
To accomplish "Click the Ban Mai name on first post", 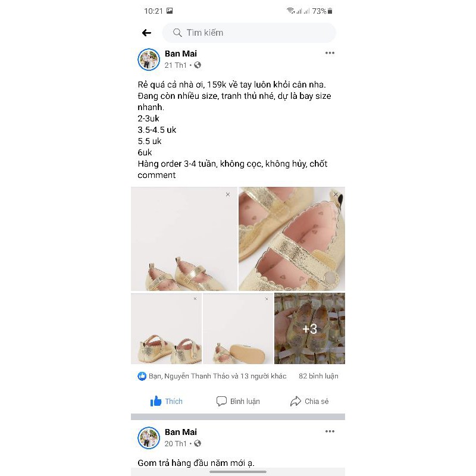I will click(181, 54).
